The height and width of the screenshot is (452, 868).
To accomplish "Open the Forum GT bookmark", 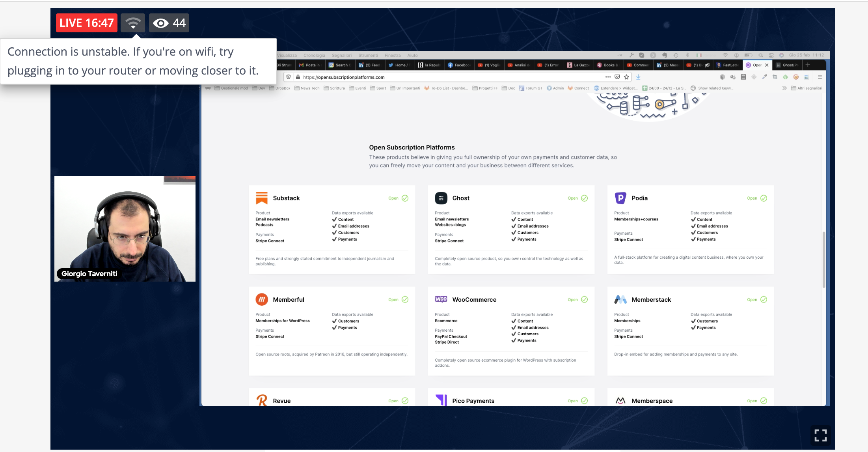I will [x=531, y=88].
